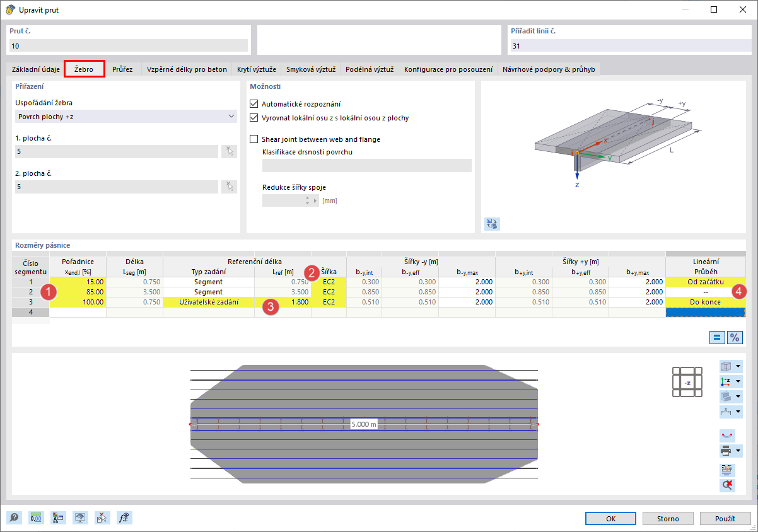Click the 5.000 m length label
The image size is (758, 532).
364,424
